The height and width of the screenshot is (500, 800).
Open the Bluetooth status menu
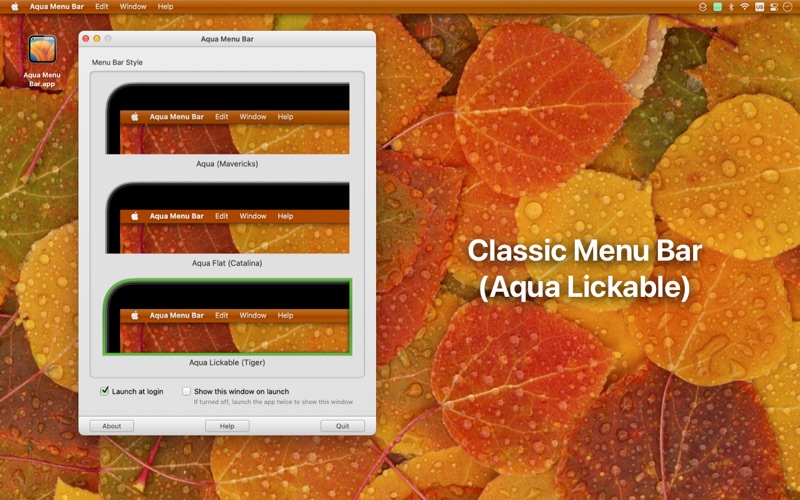[731, 7]
